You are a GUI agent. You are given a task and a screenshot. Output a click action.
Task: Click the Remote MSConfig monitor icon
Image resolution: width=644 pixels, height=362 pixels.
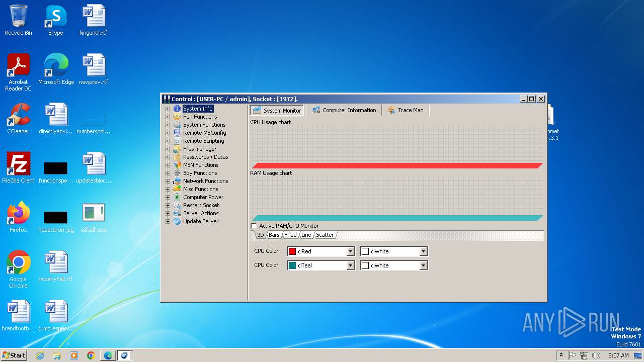tap(177, 133)
